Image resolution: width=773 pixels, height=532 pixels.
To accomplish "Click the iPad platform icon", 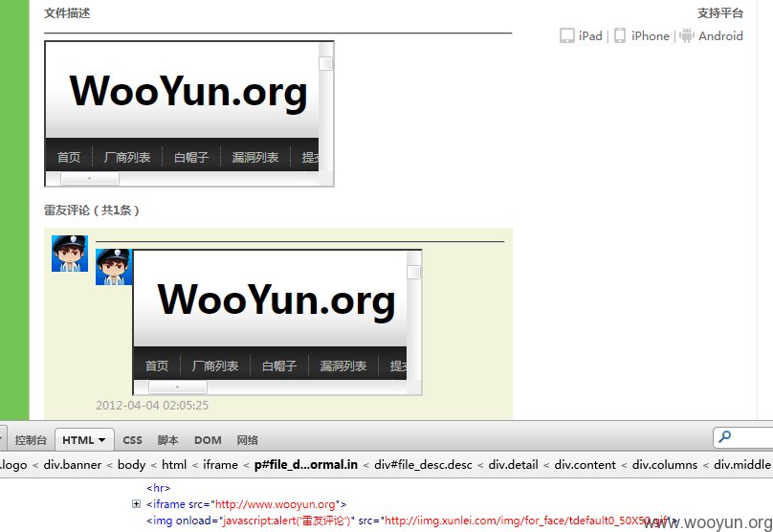I will 567,35.
